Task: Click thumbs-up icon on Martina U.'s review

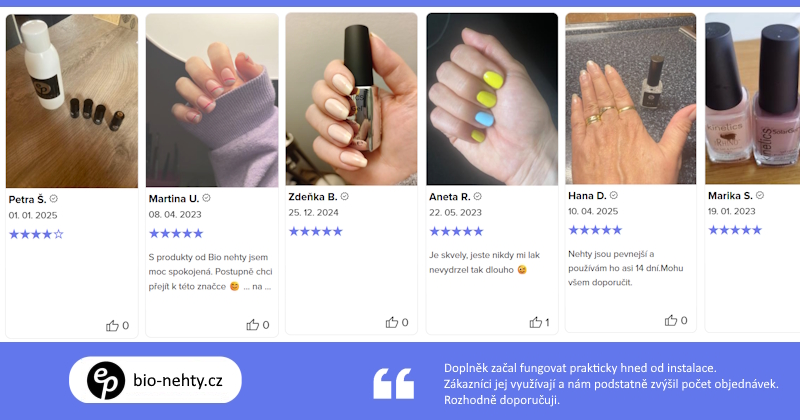Action: click(x=253, y=325)
